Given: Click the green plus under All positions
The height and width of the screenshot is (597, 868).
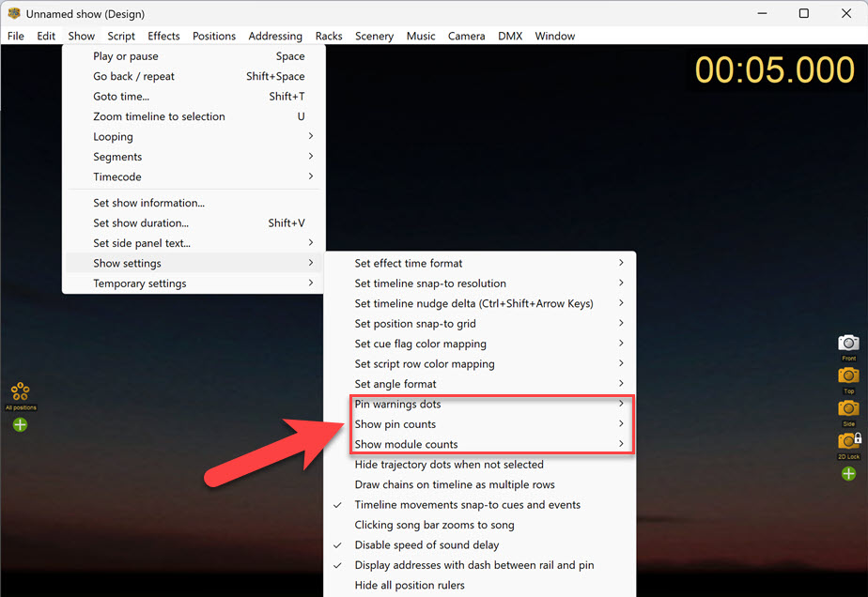Looking at the screenshot, I should pos(21,424).
